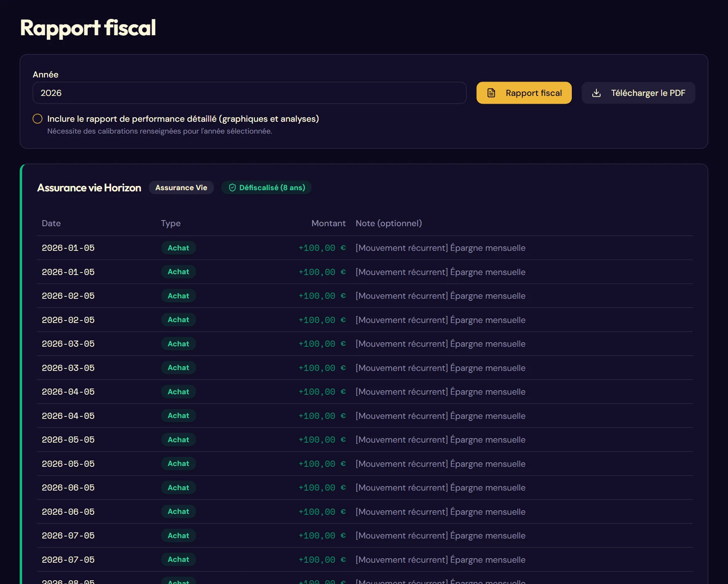Select the first 2026-01-05 date cell

[x=68, y=248]
